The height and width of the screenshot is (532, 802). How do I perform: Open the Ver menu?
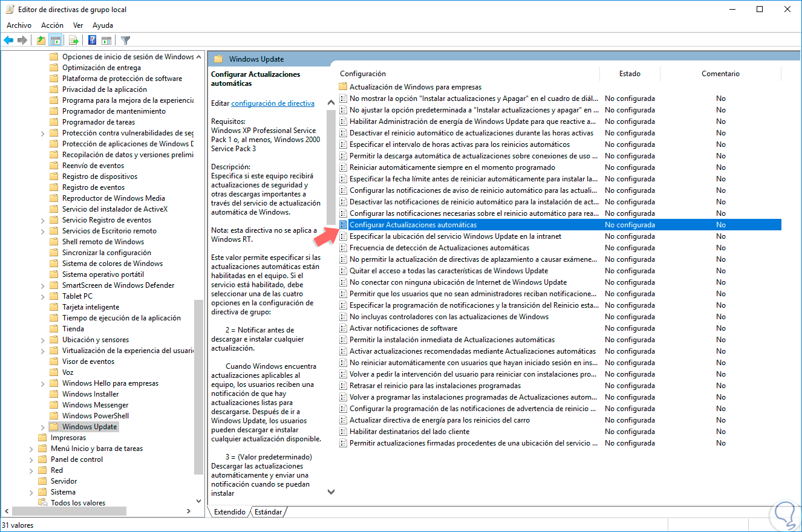point(78,25)
